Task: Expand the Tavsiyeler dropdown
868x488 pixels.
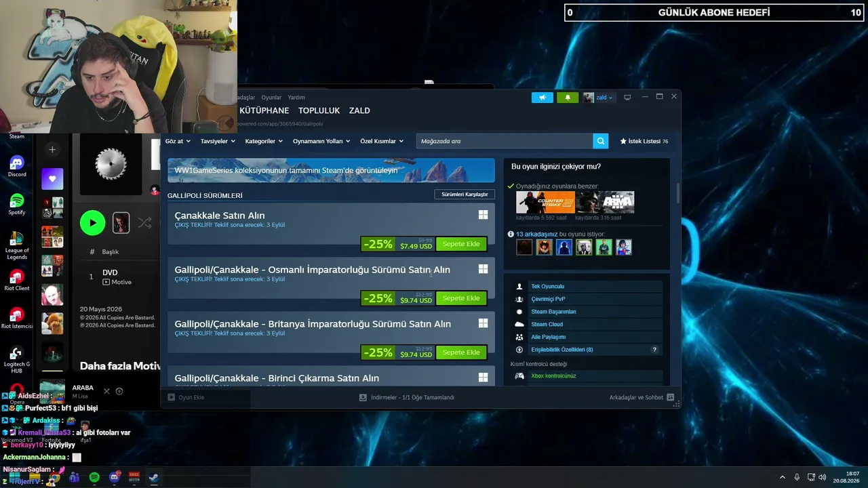Action: (218, 141)
